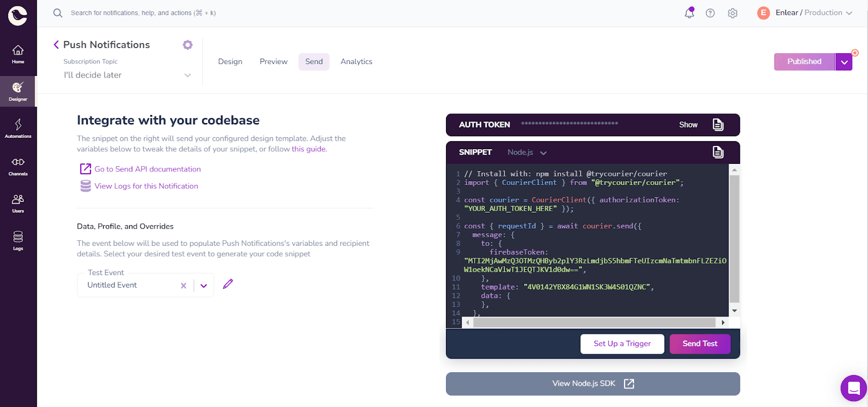Open the Automations section in sidebar
868x407 pixels.
coord(18,129)
